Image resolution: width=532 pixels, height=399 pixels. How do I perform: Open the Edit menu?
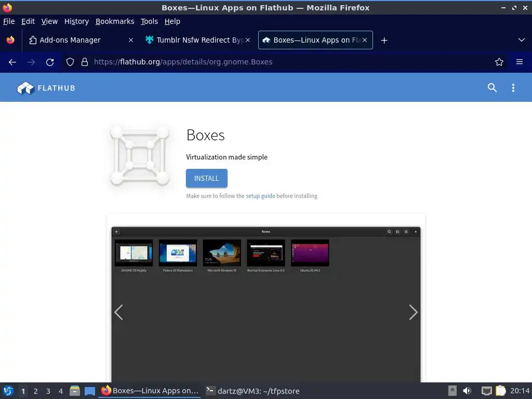click(28, 21)
